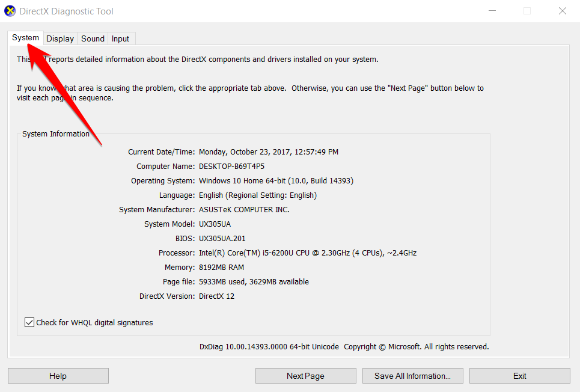The width and height of the screenshot is (580, 392).
Task: Click the Next Page button
Action: [x=305, y=376]
